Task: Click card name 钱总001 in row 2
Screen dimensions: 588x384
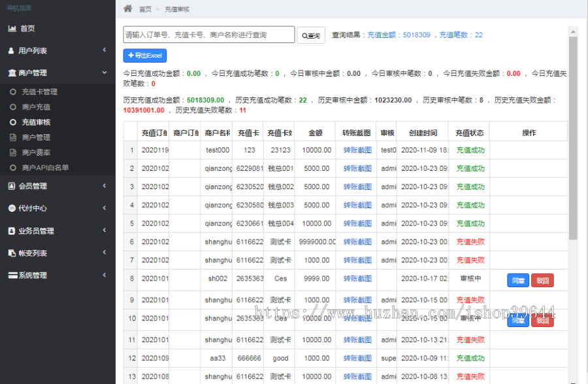Action: (x=280, y=169)
